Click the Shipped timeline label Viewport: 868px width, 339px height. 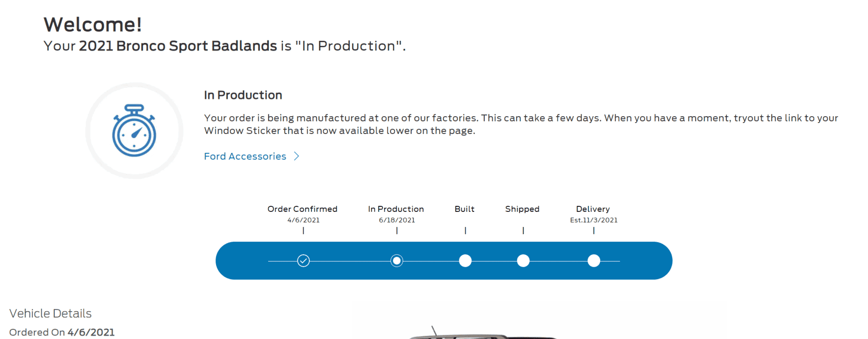[x=522, y=209]
